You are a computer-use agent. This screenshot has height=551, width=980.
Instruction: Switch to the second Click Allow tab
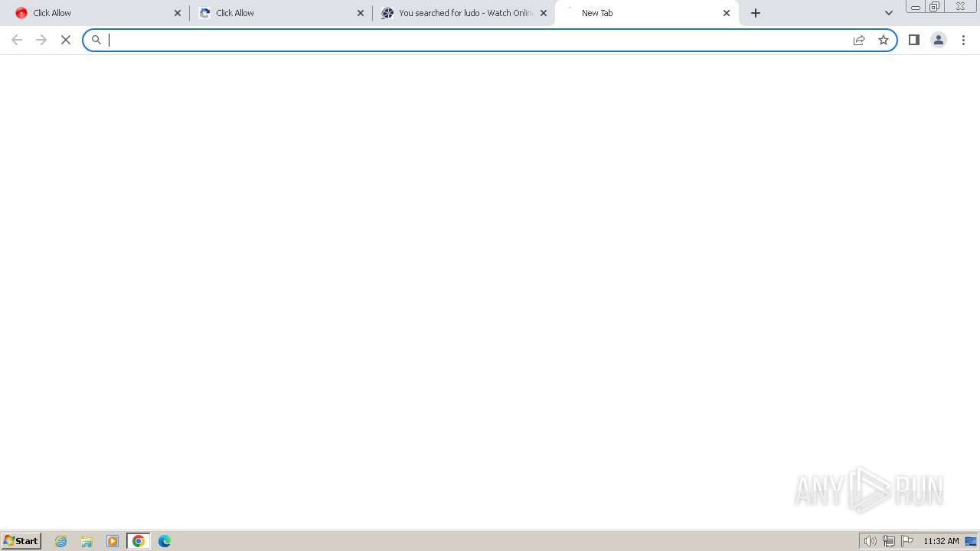click(x=279, y=13)
